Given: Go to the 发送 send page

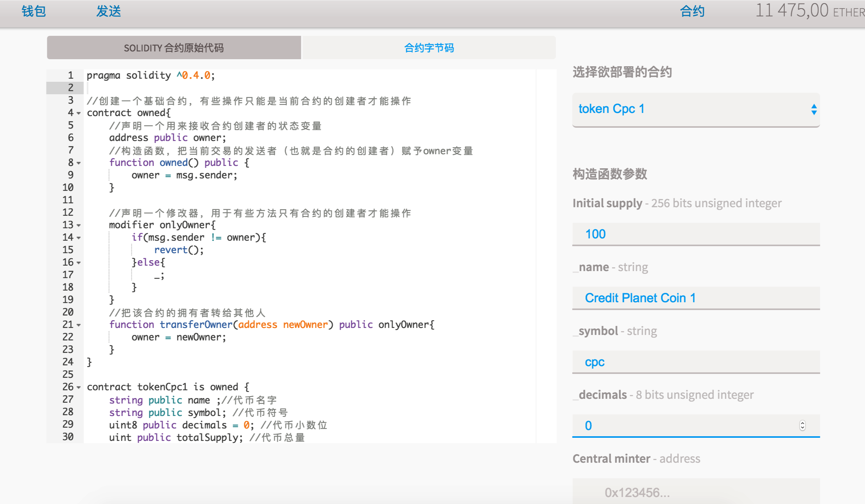Looking at the screenshot, I should point(109,11).
